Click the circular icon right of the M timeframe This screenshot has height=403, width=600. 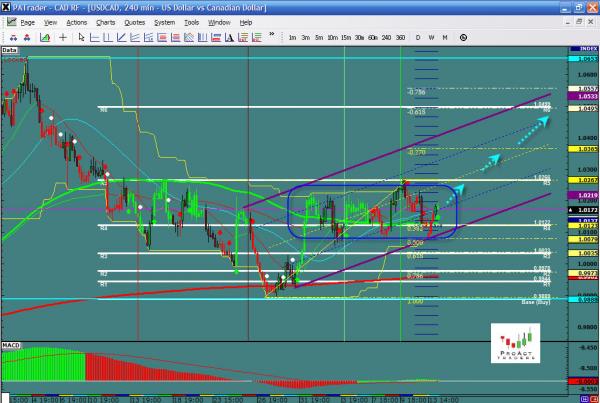[461, 38]
